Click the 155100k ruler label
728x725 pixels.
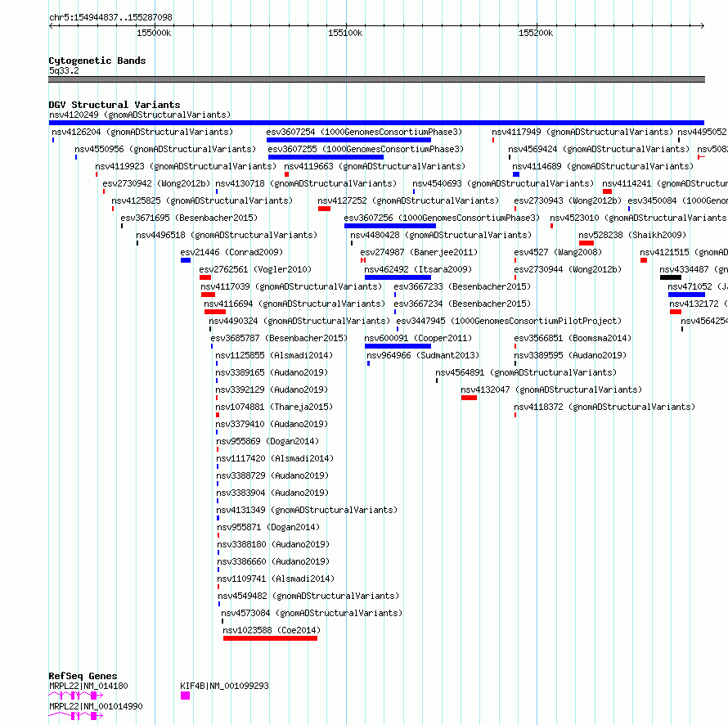345,33
